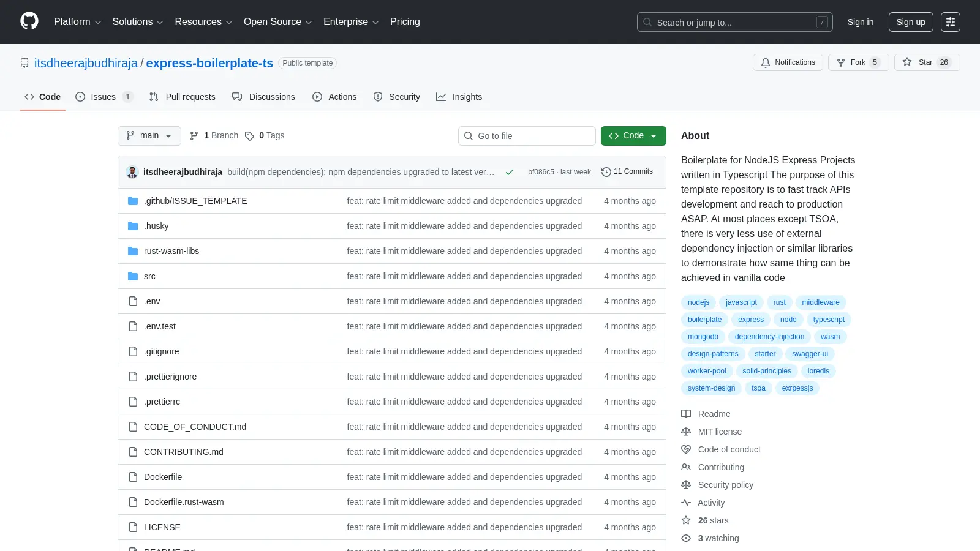980x551 pixels.
Task: Switch to the Actions tab
Action: 334,97
